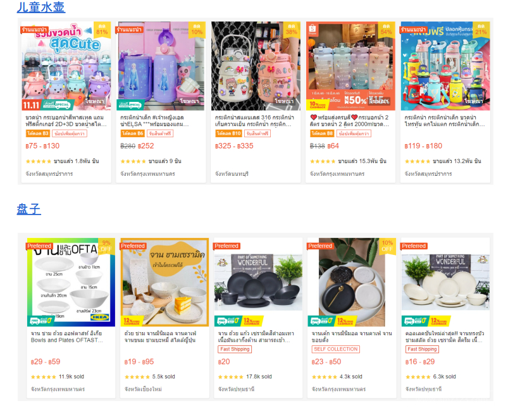Screen dimensions: 508x420
Task: Click the 81% discount badge on first bottle
Action: [102, 30]
